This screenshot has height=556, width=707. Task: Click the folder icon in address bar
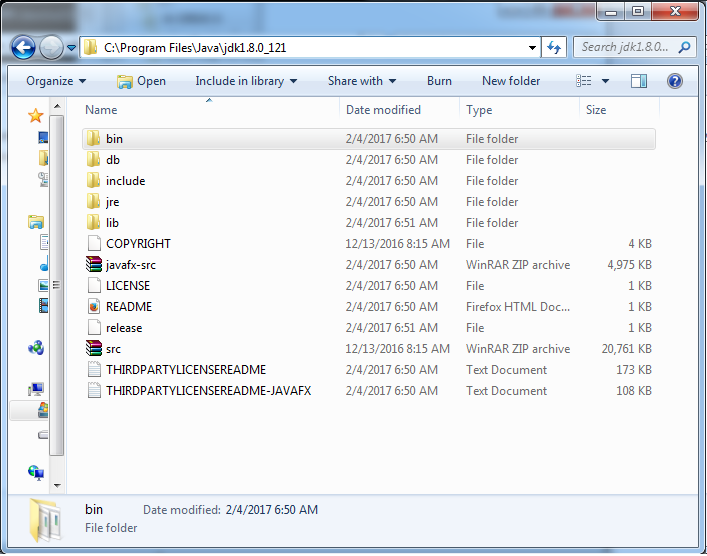91,47
